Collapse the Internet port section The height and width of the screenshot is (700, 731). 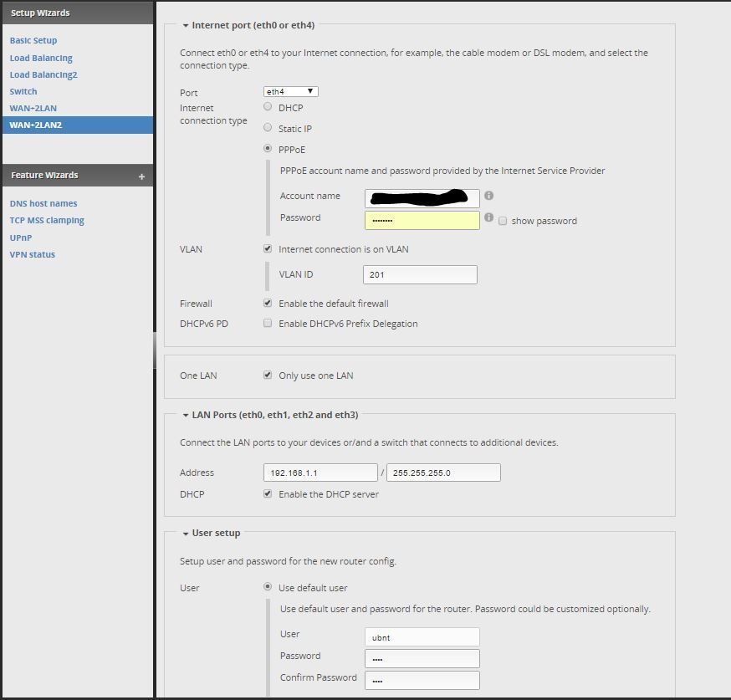click(186, 26)
